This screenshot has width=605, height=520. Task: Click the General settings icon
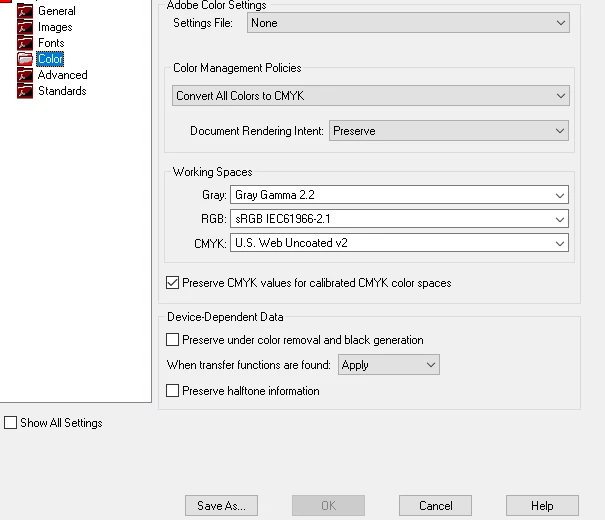[x=25, y=11]
